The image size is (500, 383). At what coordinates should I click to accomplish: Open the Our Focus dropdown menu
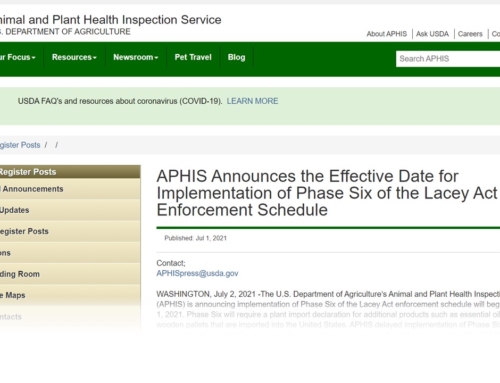click(17, 57)
